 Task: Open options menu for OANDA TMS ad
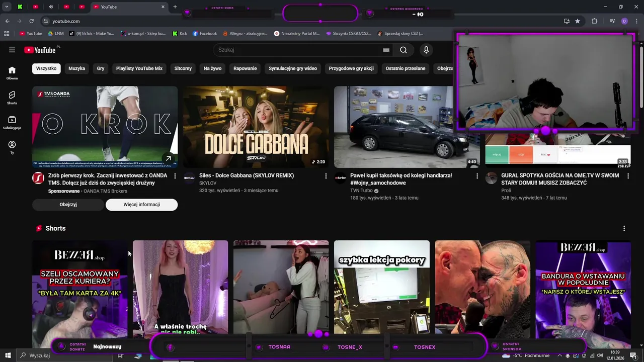[x=175, y=176]
